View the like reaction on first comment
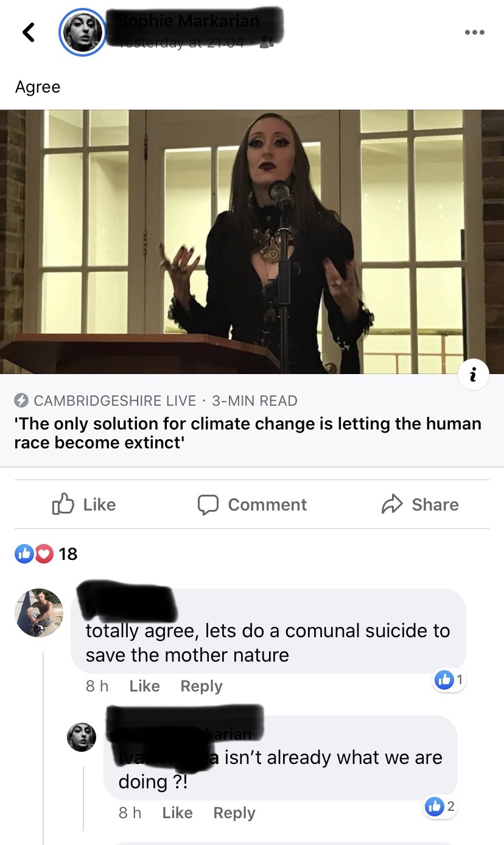 (449, 680)
